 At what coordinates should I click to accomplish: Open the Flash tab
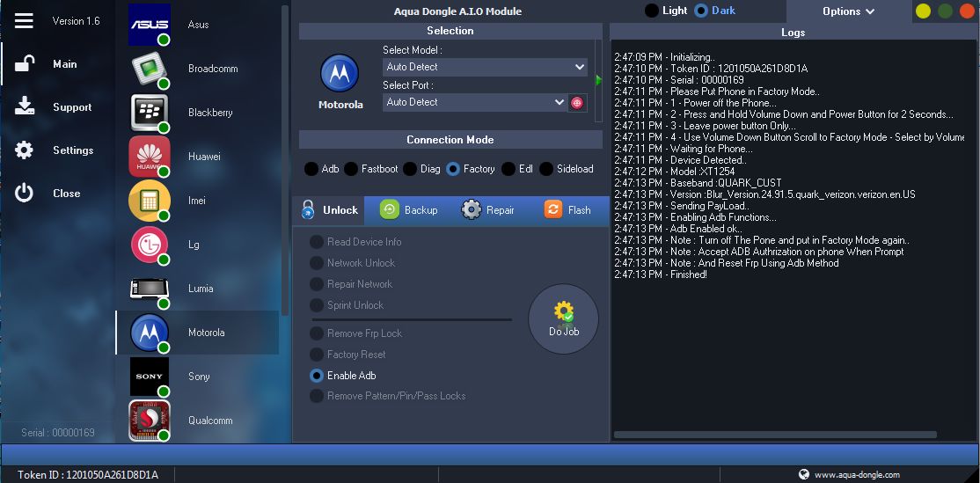coord(567,210)
